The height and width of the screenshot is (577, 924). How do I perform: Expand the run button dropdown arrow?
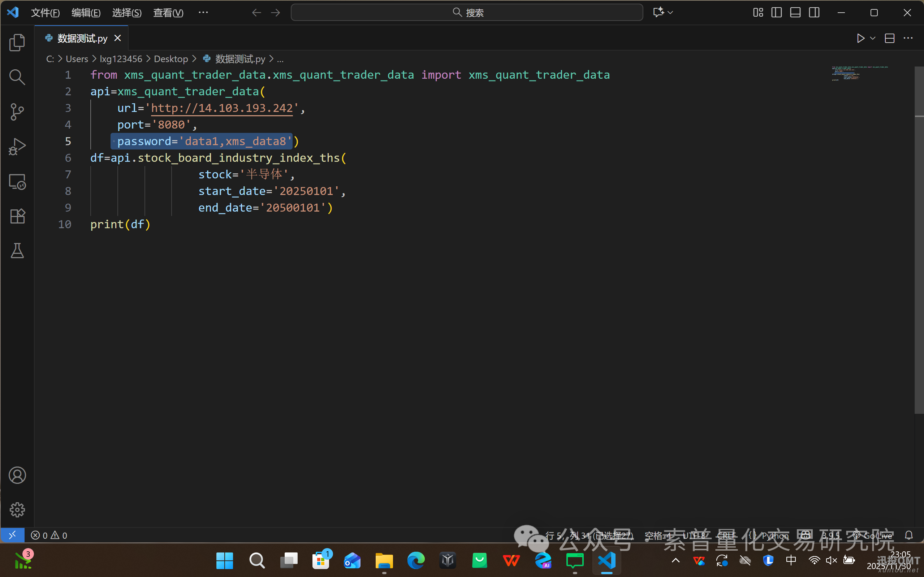pos(872,39)
